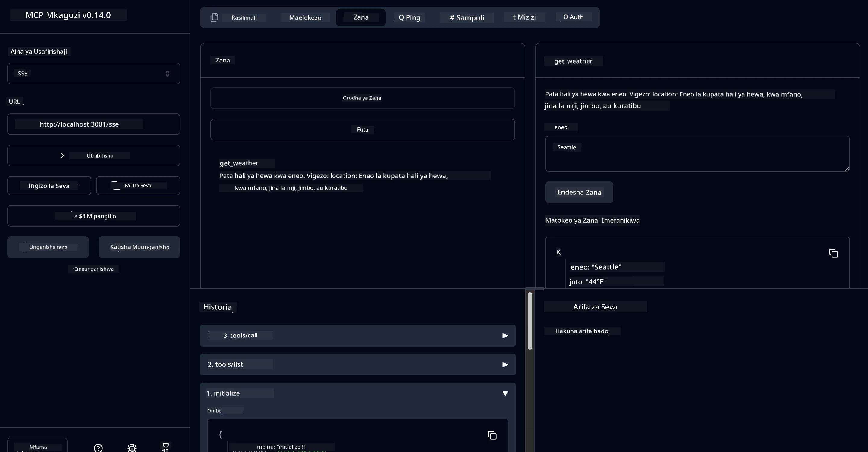Expand the 3. tools/call history entry

[x=357, y=335]
